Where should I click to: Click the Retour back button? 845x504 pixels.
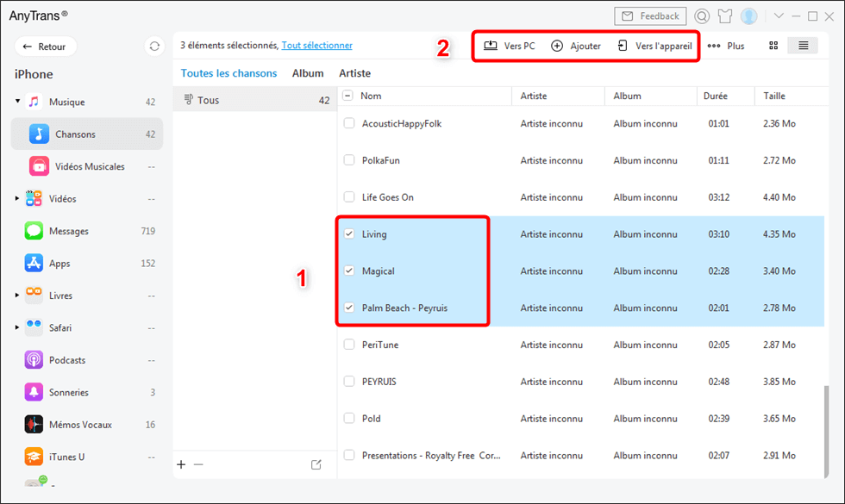pyautogui.click(x=45, y=47)
